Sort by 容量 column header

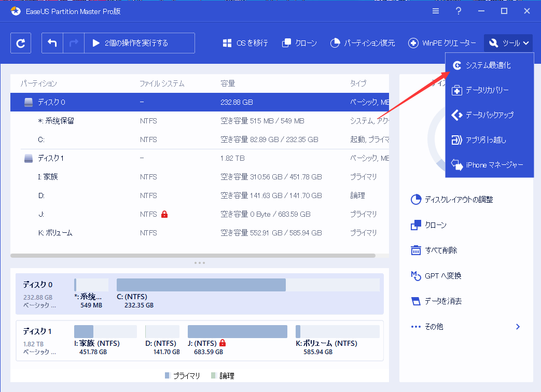(x=228, y=83)
